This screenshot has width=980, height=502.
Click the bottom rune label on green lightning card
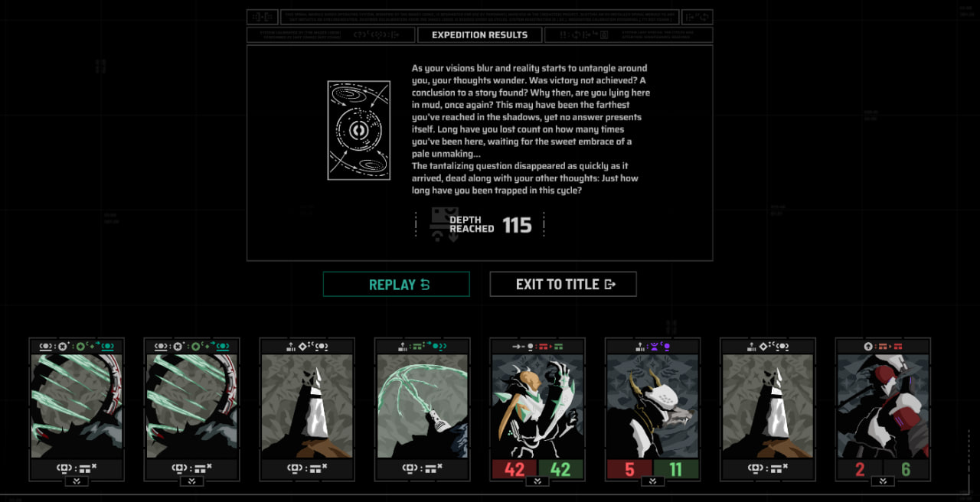coord(422,468)
